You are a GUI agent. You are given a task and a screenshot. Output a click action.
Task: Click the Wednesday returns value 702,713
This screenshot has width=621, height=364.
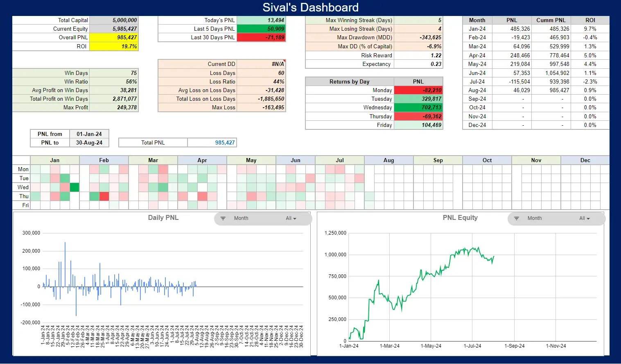[x=418, y=107]
